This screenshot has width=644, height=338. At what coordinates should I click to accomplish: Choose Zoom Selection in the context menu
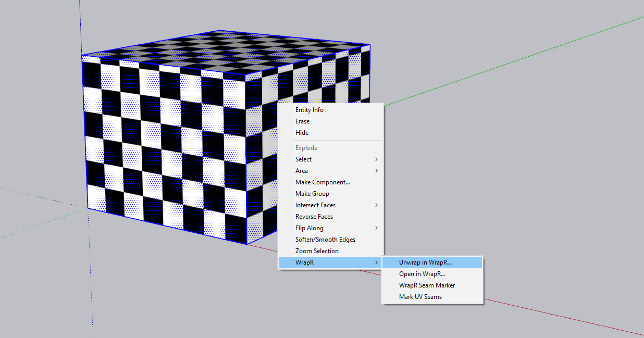[x=317, y=251]
